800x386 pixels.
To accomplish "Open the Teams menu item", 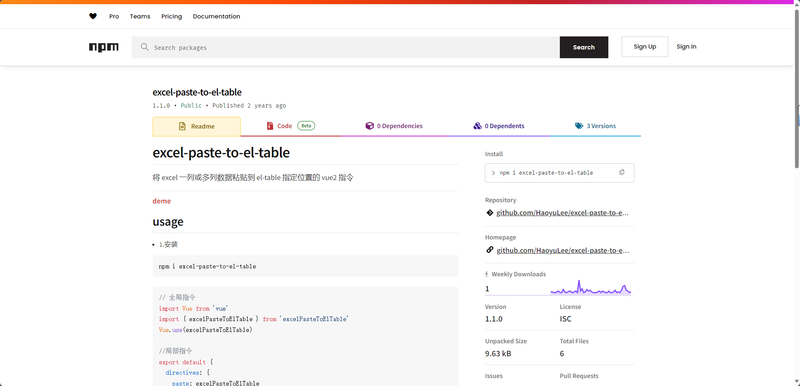I will (140, 16).
